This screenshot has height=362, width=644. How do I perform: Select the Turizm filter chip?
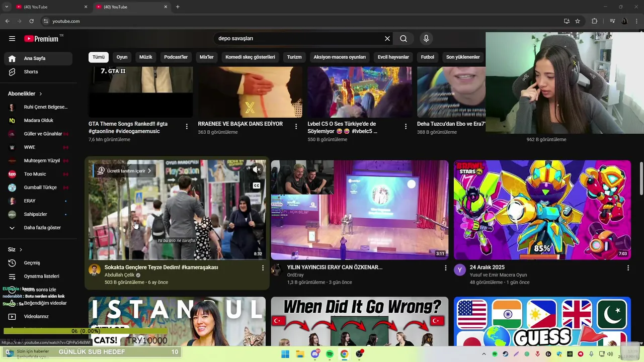coord(294,57)
